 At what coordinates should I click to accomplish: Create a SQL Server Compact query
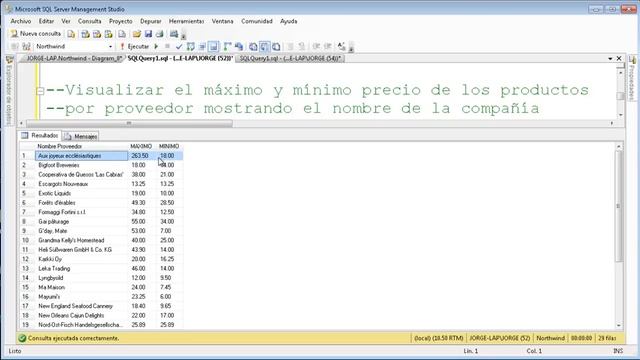[122, 34]
